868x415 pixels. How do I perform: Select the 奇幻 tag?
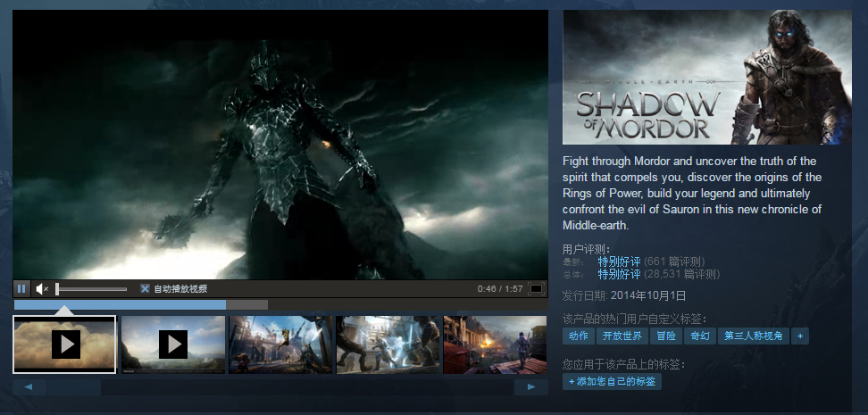tap(700, 336)
